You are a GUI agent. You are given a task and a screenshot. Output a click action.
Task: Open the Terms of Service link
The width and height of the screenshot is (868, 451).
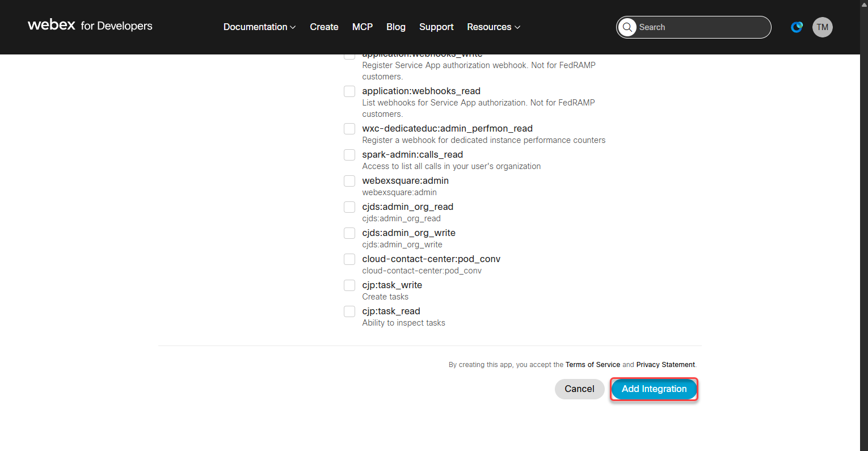coord(593,365)
